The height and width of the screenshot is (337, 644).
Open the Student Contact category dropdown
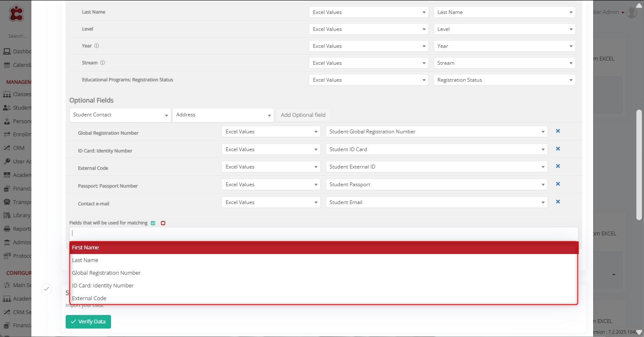(120, 115)
